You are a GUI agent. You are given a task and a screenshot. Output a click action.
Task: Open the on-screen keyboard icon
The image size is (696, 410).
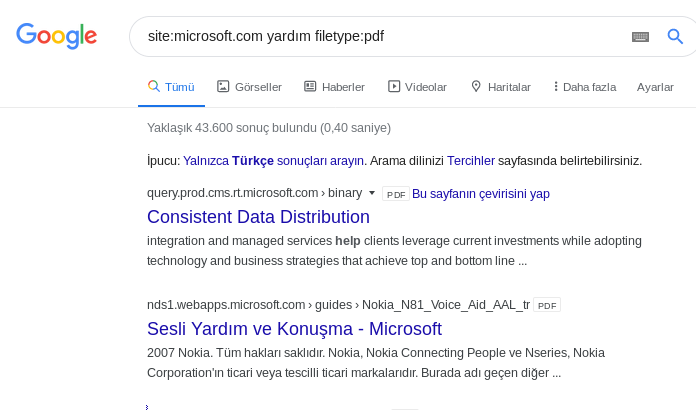point(640,37)
